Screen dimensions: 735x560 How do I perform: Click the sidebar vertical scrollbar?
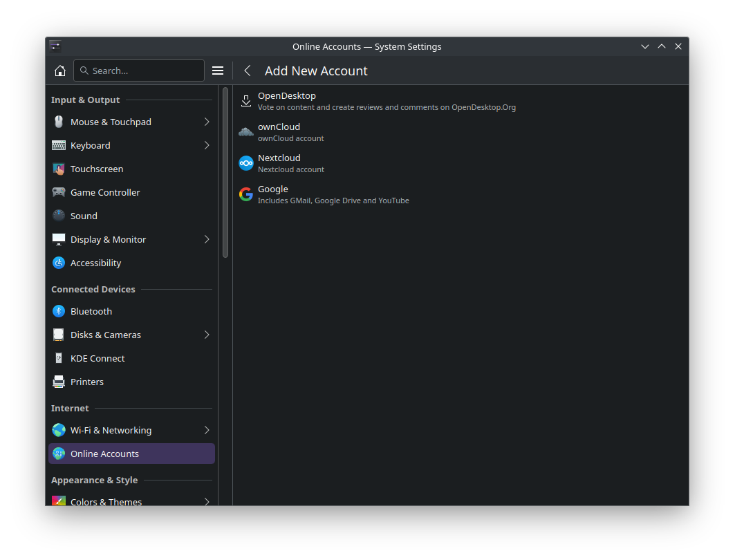225,173
